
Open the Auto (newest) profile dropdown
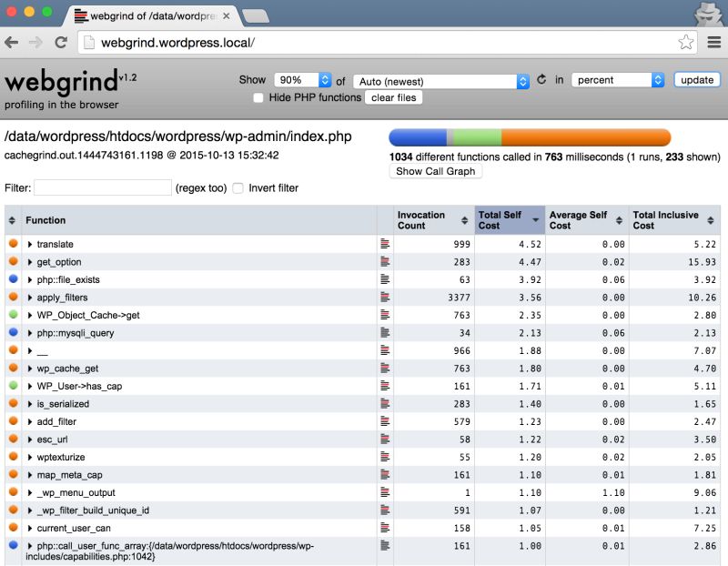[x=441, y=80]
